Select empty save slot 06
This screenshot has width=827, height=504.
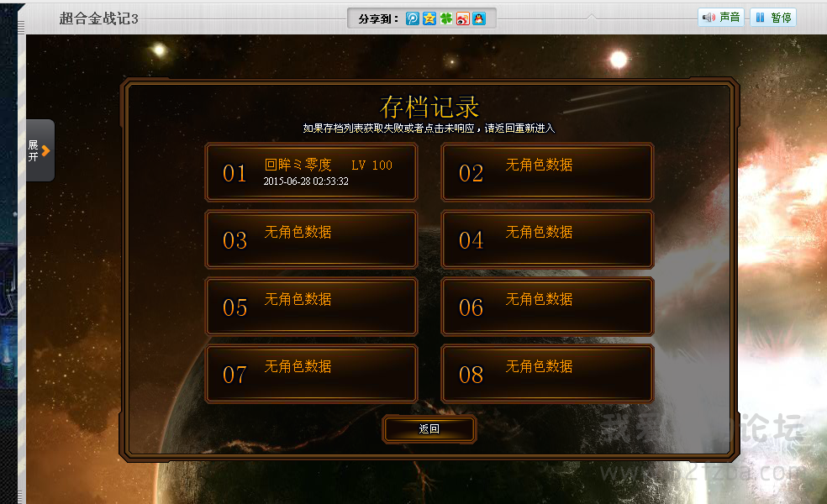click(547, 307)
